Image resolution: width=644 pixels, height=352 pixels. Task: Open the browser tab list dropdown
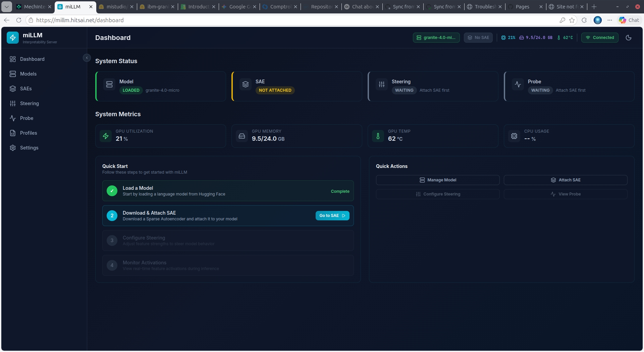(x=6, y=7)
